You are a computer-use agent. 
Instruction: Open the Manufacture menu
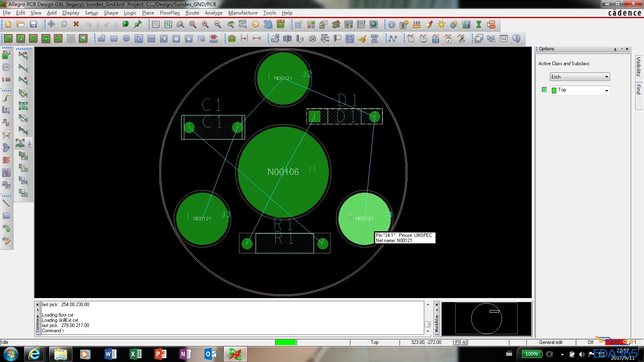(x=243, y=13)
